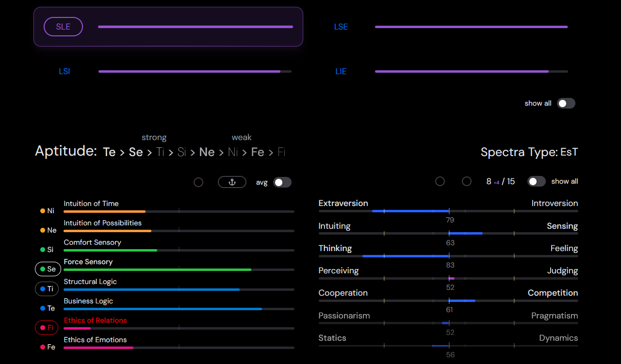Viewport: 621px width, 364px height.
Task: Click the Thinking–Feeling scale bar
Action: (x=448, y=256)
